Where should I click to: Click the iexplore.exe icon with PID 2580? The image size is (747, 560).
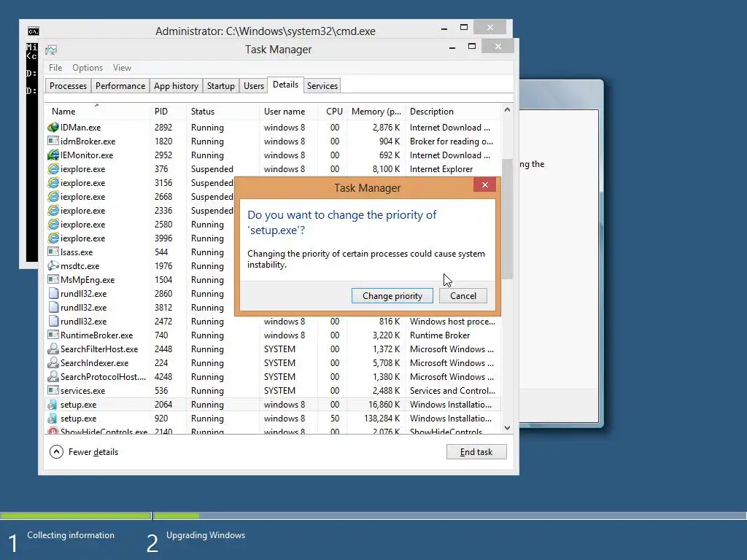tap(53, 224)
